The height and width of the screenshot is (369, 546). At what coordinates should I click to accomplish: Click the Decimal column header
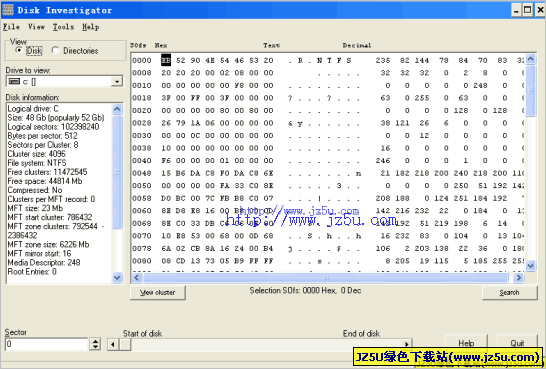[357, 45]
